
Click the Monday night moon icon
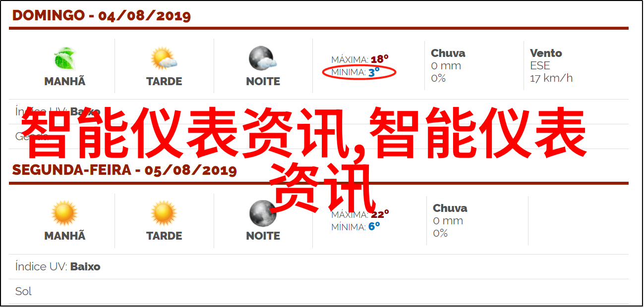(x=262, y=213)
